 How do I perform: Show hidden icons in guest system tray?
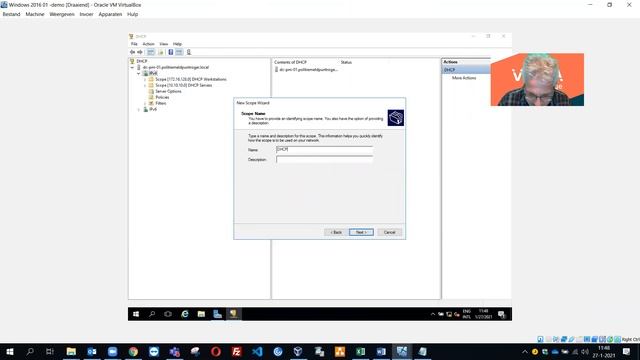click(x=433, y=314)
